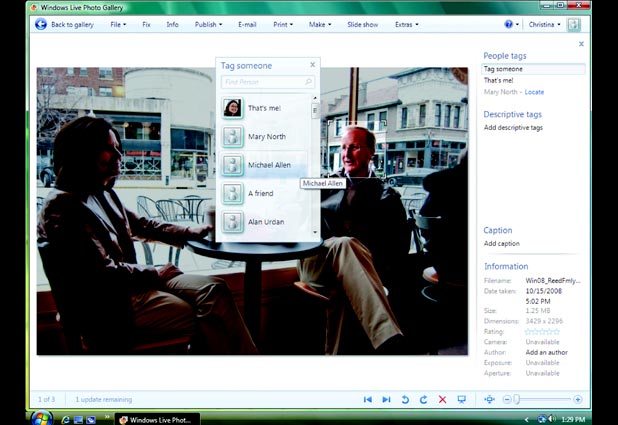Click the zoom in plus icon

coord(578,400)
